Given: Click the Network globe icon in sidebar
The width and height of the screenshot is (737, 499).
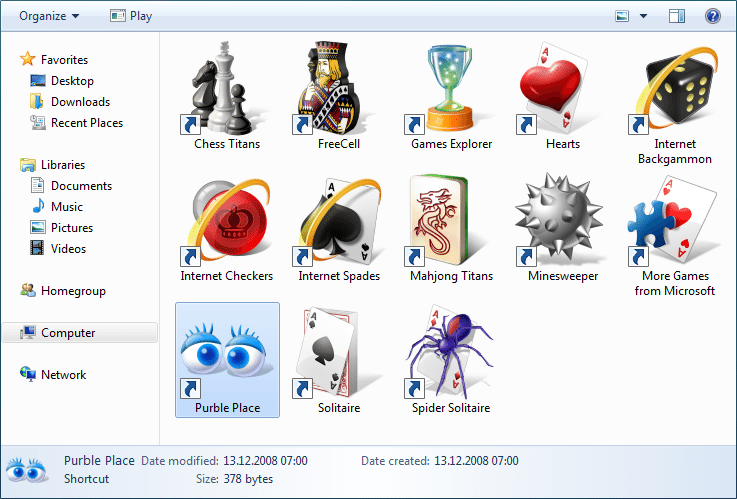Looking at the screenshot, I should 28,374.
